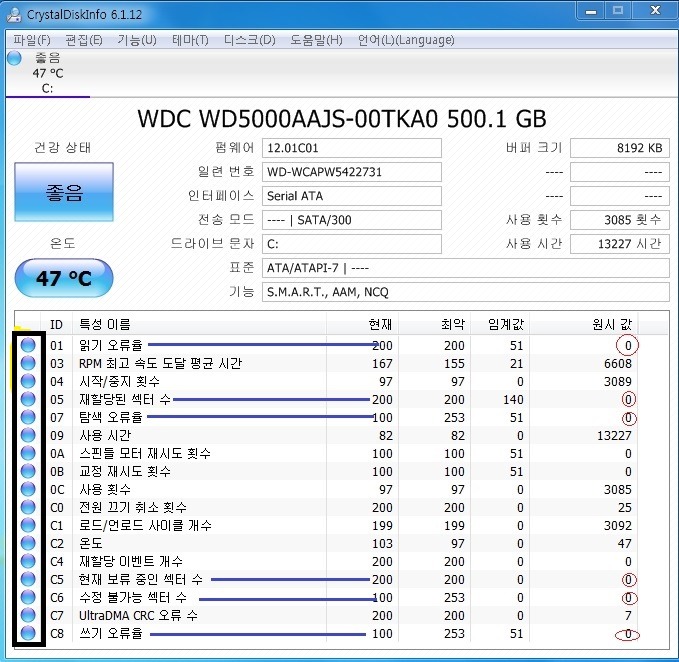The width and height of the screenshot is (679, 662).
Task: Click the status orb for 온도 row C2
Action: click(x=27, y=543)
